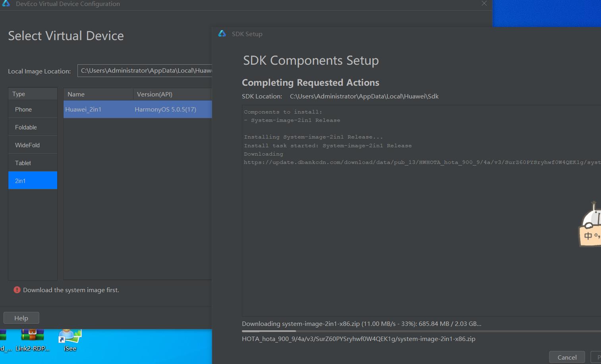Click the downloading status text with speed
601x364 pixels.
(x=361, y=324)
